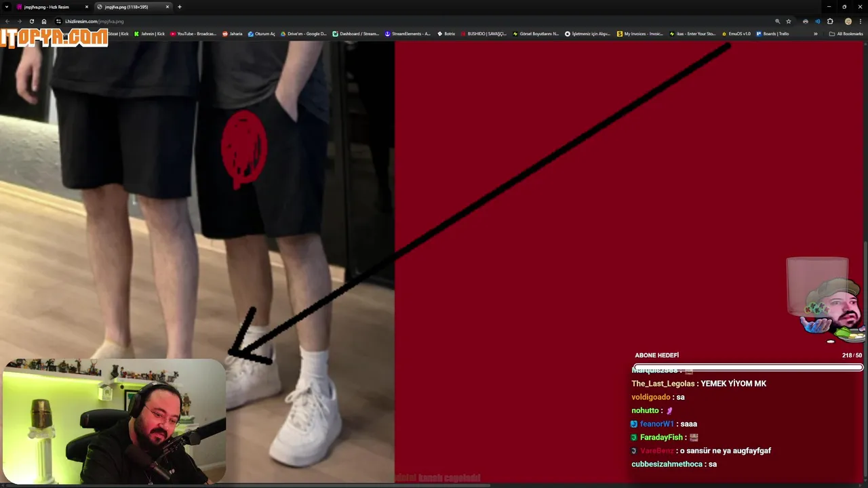Open the 'Jahrein | Kick' bookmark
The width and height of the screenshot is (868, 488).
(x=149, y=33)
